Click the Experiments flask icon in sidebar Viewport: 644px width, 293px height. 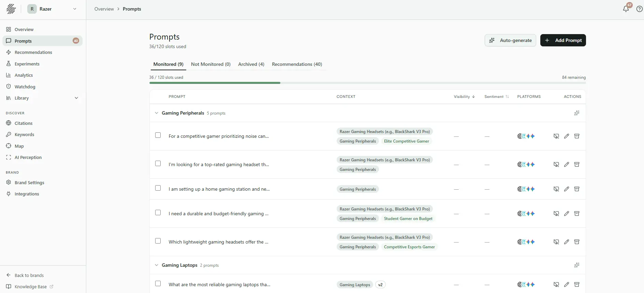click(9, 63)
